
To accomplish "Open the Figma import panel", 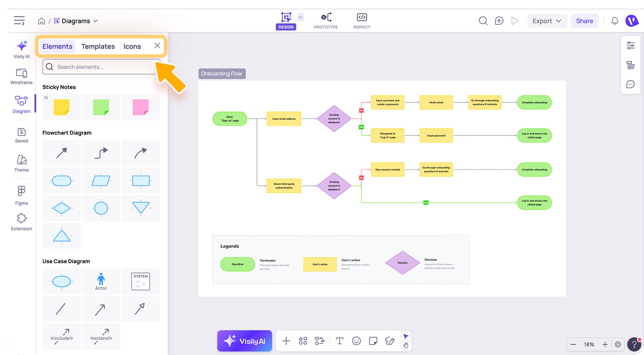I will click(21, 195).
